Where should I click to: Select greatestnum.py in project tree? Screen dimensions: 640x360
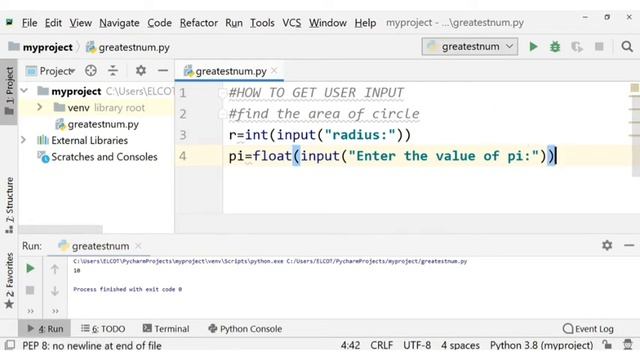pyautogui.click(x=97, y=124)
